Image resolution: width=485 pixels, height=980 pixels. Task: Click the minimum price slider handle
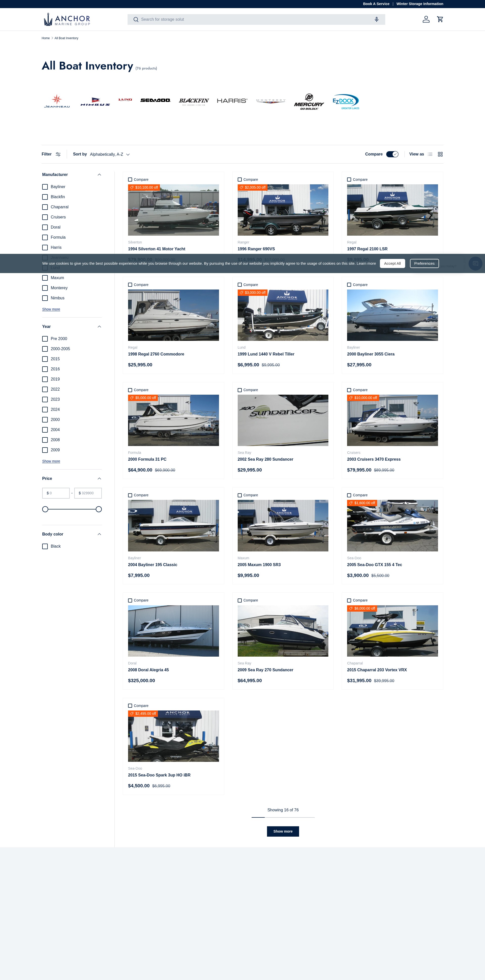tap(45, 509)
